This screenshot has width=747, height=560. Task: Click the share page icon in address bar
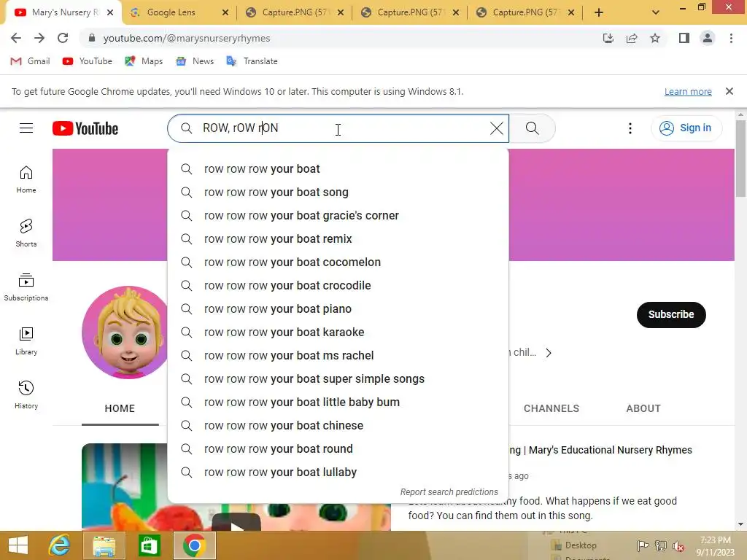click(x=632, y=38)
